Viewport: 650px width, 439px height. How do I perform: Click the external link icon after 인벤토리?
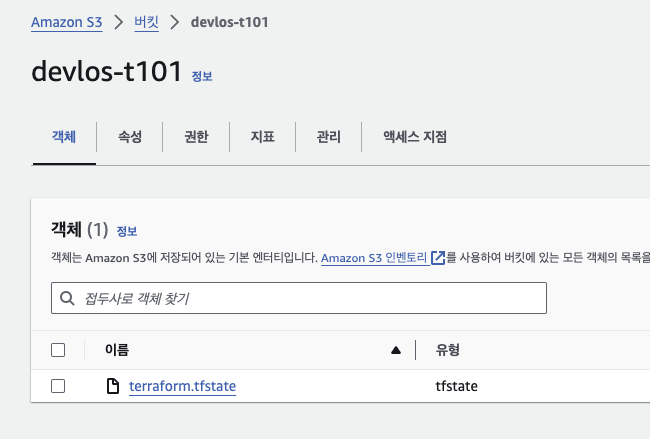438,258
